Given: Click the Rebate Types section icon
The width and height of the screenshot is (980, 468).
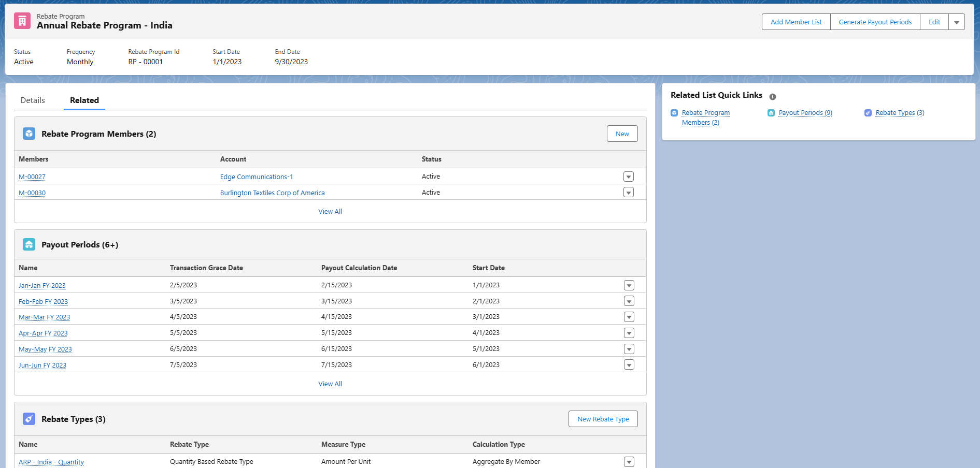Looking at the screenshot, I should click(29, 419).
